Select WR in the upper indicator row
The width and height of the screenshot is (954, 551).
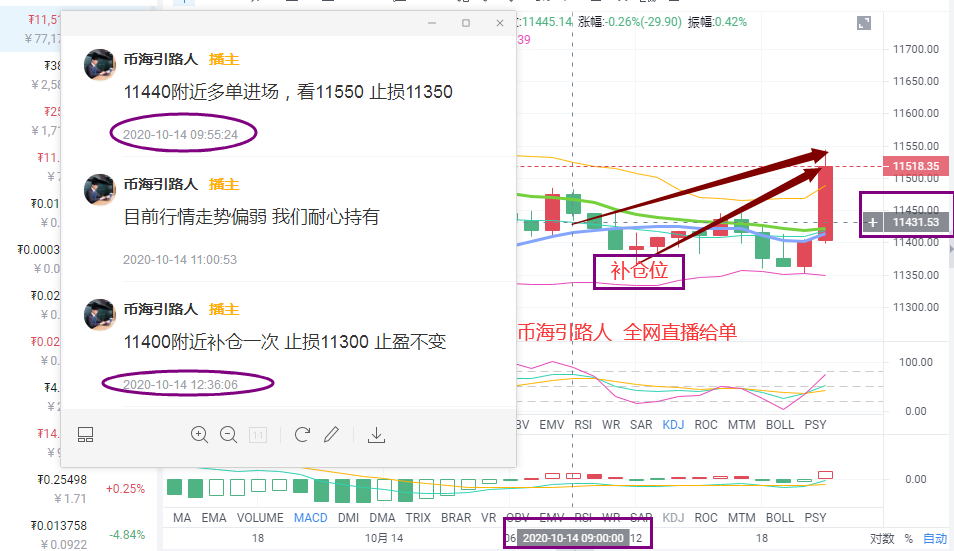(611, 425)
